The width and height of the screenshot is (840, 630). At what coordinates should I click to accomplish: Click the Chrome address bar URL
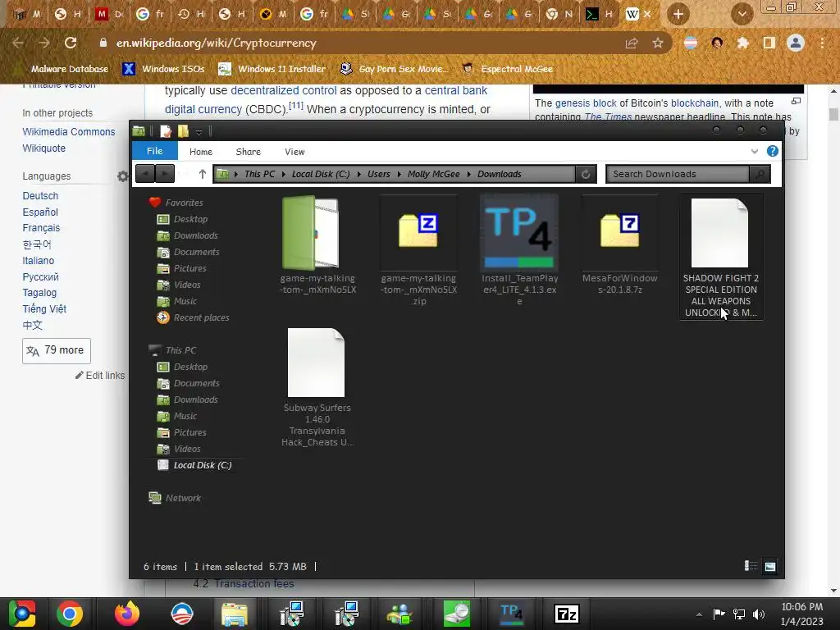(x=217, y=43)
